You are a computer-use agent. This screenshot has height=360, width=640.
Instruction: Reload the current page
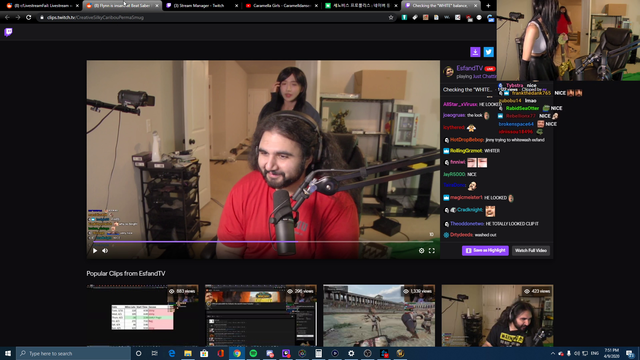(x=29, y=18)
